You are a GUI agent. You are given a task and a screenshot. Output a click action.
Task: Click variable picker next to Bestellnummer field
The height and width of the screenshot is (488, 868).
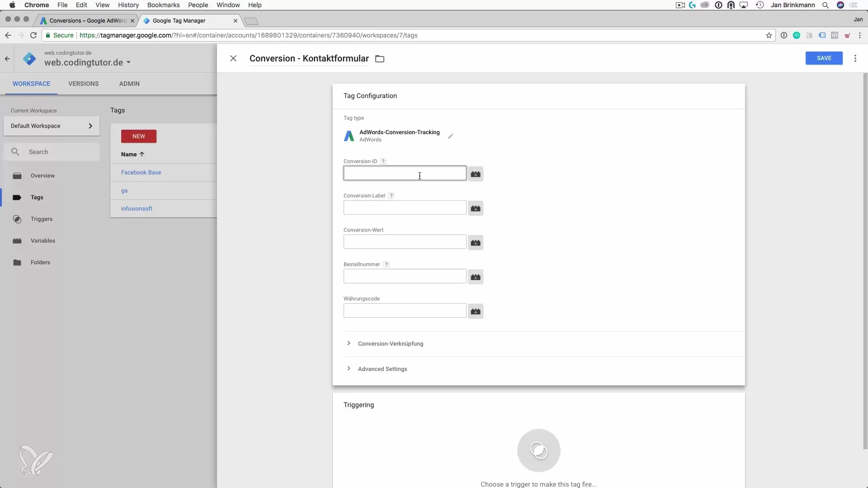[476, 277]
